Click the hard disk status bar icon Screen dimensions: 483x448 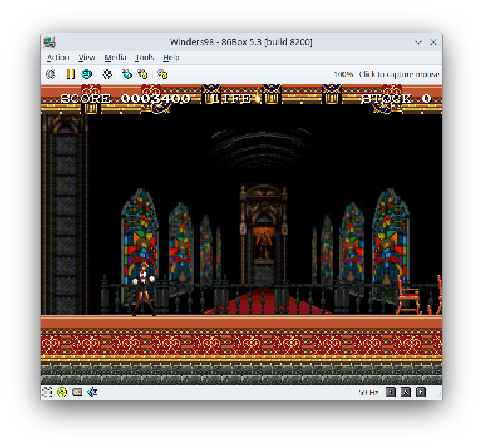pyautogui.click(x=77, y=392)
